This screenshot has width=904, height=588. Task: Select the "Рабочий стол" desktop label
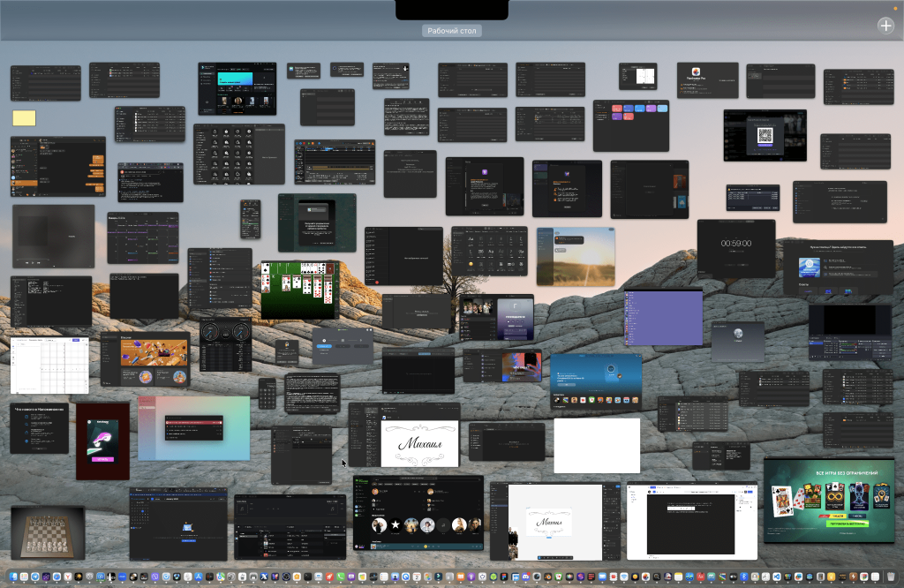click(x=451, y=31)
